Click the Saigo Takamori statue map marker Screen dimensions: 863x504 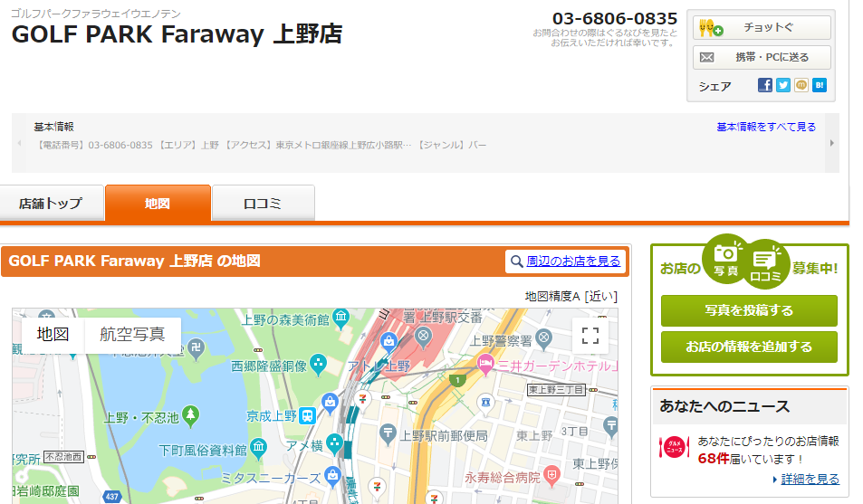[x=318, y=366]
